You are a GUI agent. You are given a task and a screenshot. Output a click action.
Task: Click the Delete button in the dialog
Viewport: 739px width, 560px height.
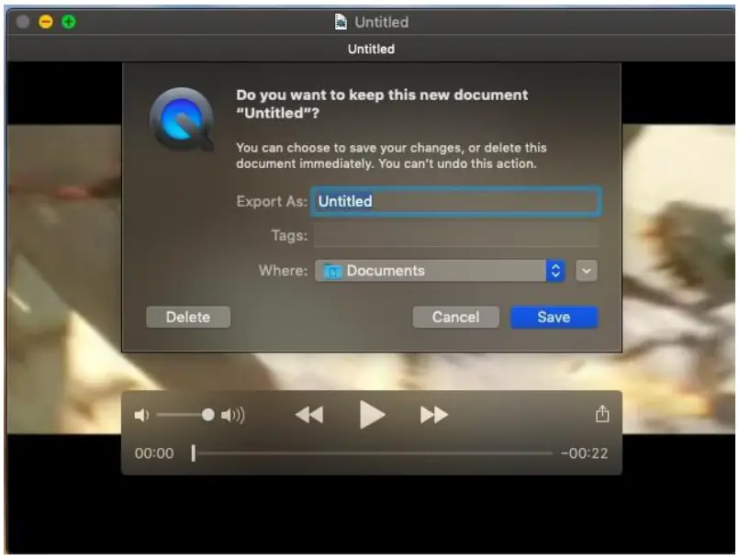click(x=188, y=317)
